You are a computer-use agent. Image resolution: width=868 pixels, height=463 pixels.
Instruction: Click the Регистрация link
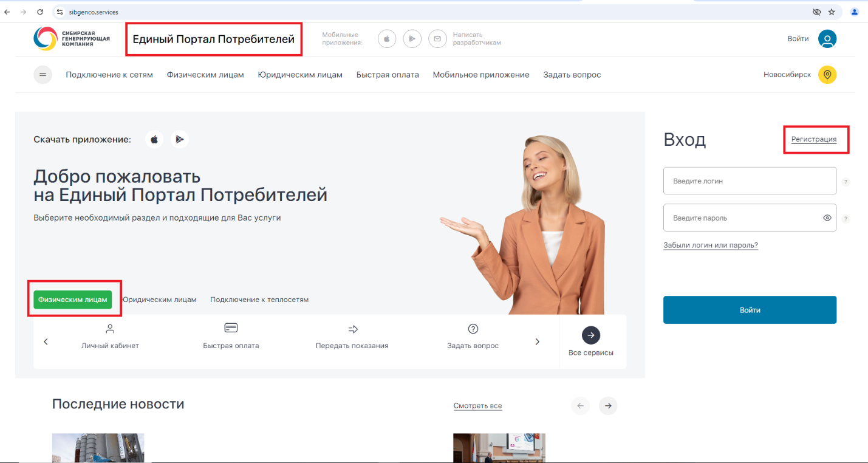pos(813,139)
